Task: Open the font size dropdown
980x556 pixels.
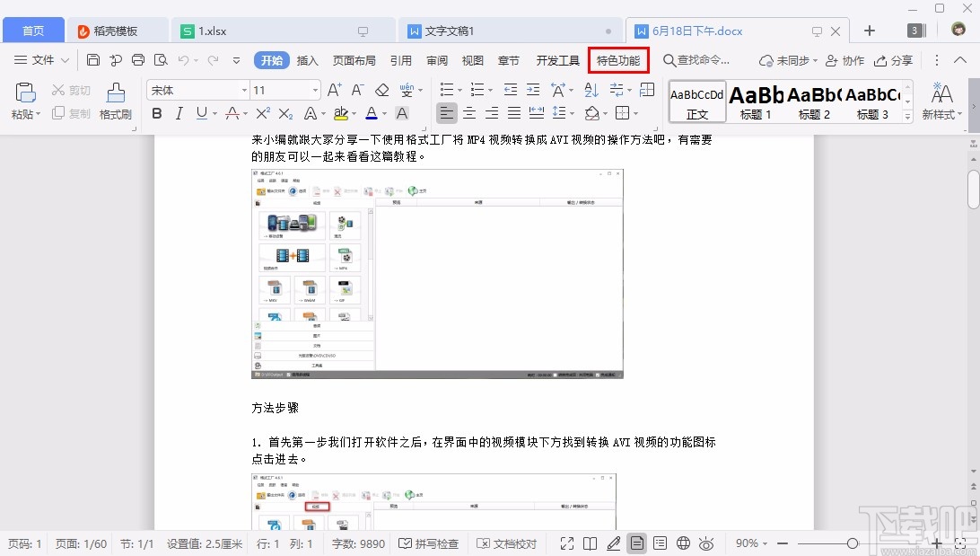Action: pyautogui.click(x=315, y=89)
